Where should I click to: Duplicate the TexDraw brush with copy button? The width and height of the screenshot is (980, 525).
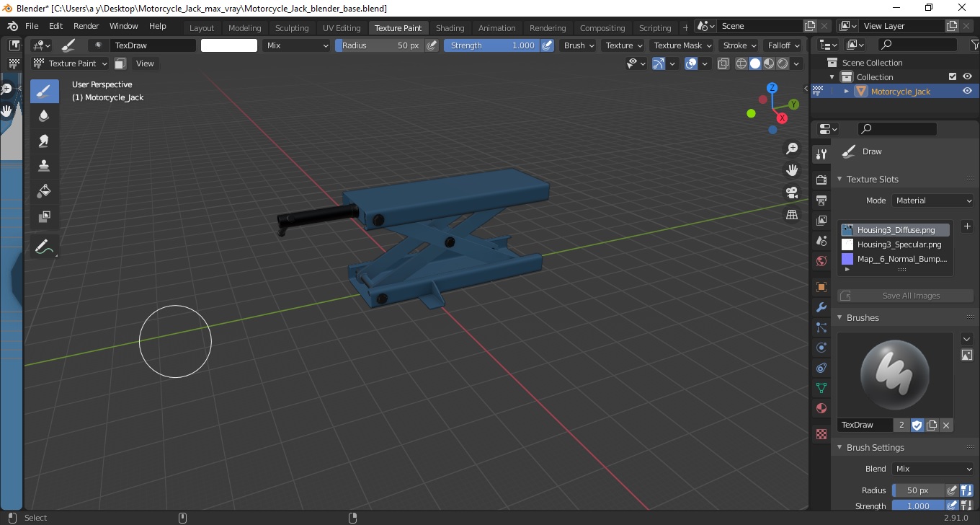932,425
